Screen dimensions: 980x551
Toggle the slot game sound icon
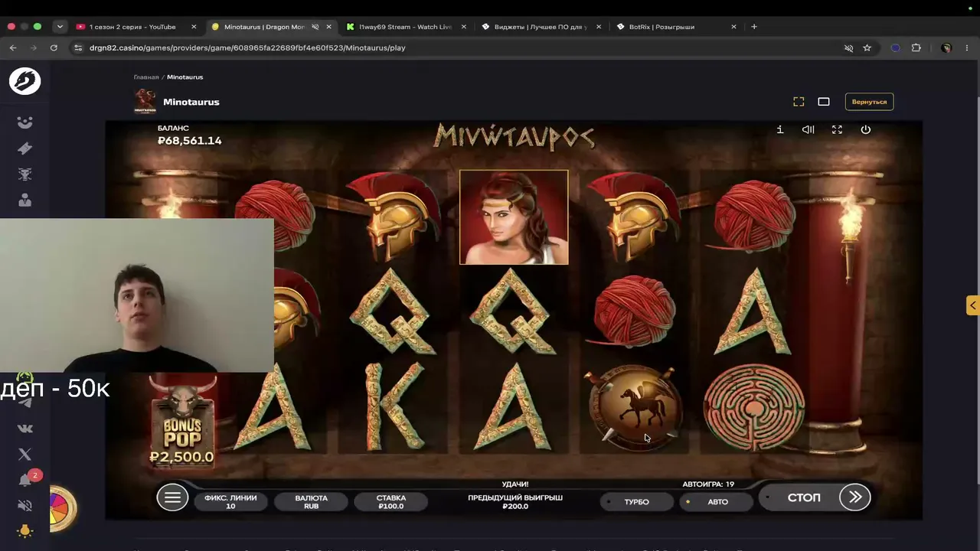click(808, 129)
